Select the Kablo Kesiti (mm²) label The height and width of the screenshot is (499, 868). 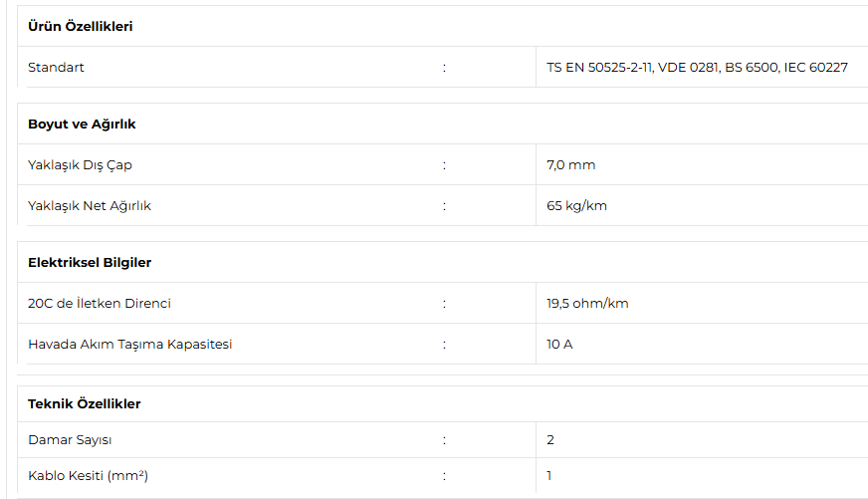click(88, 476)
